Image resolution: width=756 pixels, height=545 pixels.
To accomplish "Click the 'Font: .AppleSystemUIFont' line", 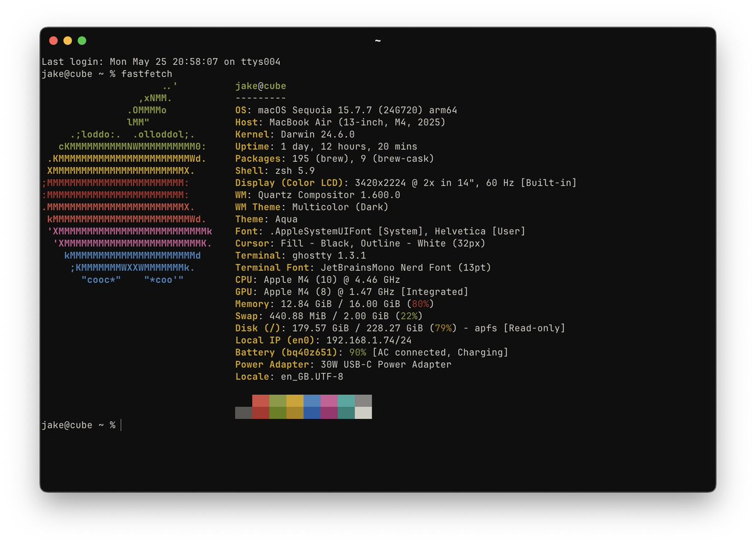I will [381, 231].
